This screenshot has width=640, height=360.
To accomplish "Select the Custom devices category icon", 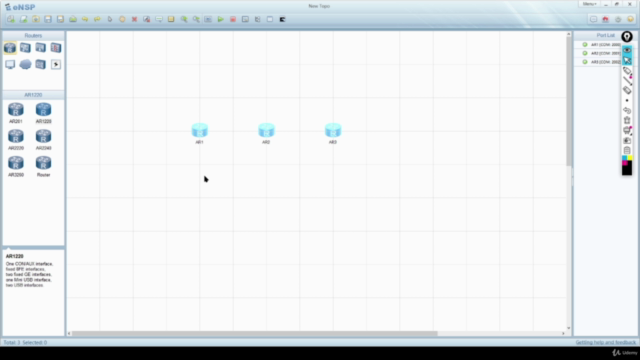I will pos(40,64).
